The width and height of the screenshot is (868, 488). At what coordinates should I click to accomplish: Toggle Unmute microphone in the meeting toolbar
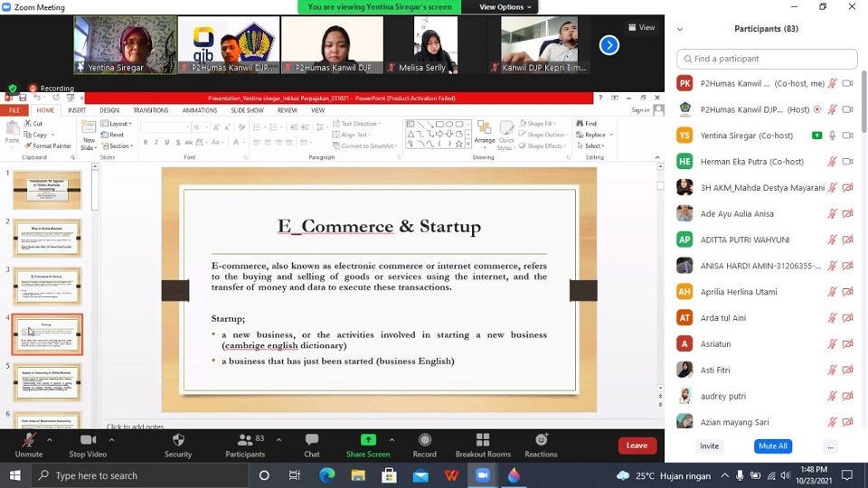pyautogui.click(x=29, y=441)
